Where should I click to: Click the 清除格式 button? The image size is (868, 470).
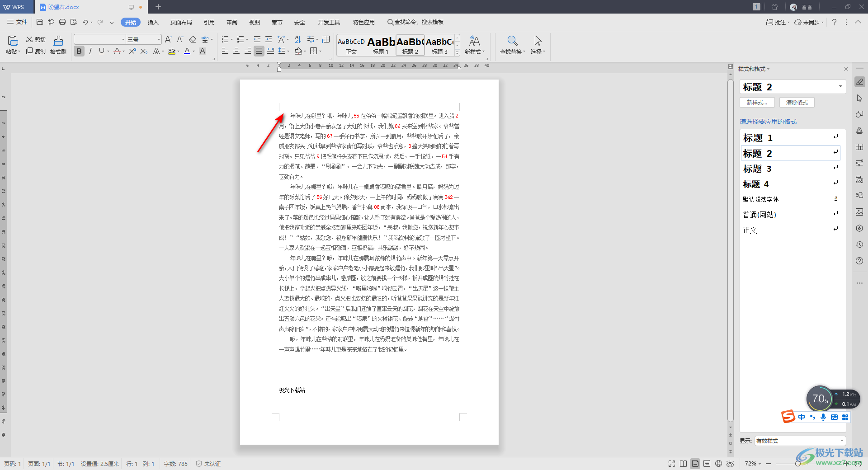pos(797,102)
